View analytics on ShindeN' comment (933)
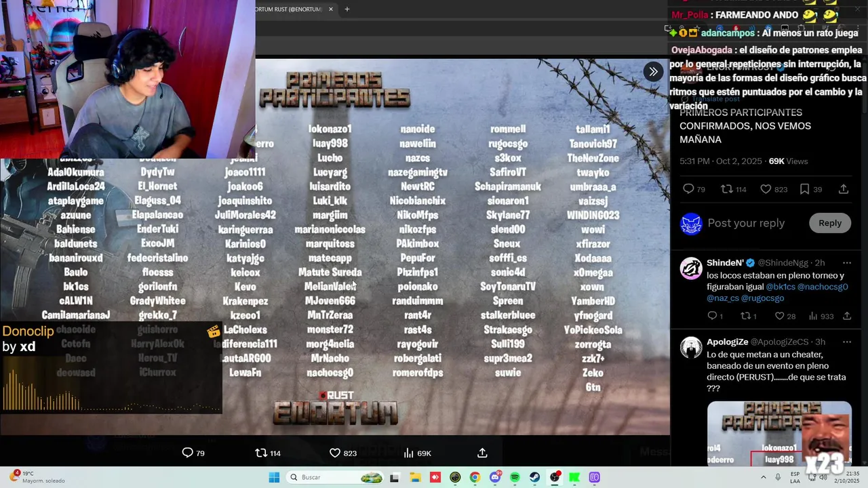 [821, 316]
